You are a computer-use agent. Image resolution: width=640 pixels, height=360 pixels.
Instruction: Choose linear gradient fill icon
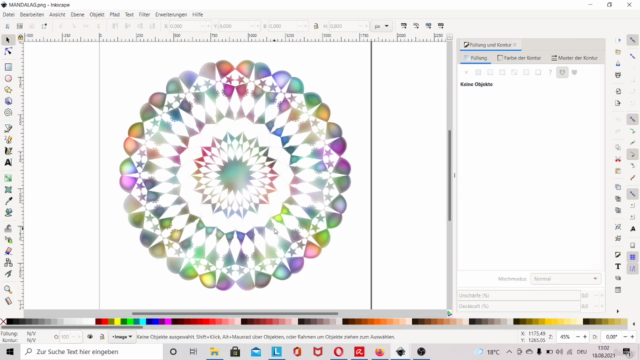(x=490, y=72)
